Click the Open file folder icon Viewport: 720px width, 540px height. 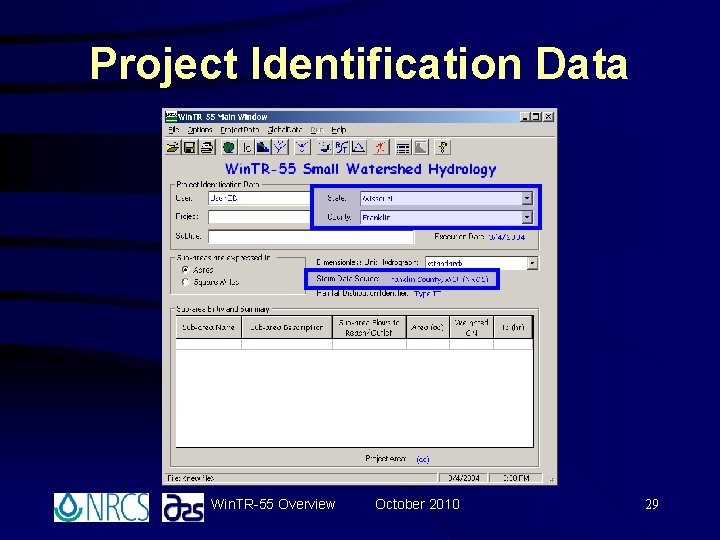pyautogui.click(x=173, y=147)
